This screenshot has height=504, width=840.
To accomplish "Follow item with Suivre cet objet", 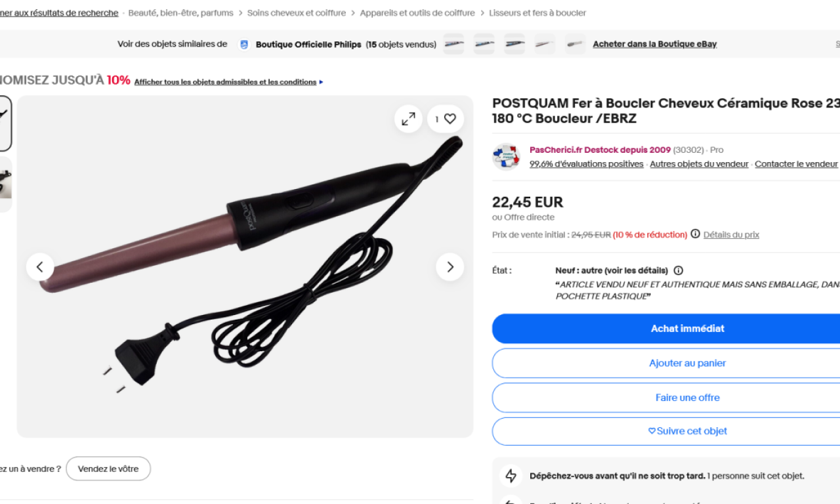I will (x=687, y=431).
